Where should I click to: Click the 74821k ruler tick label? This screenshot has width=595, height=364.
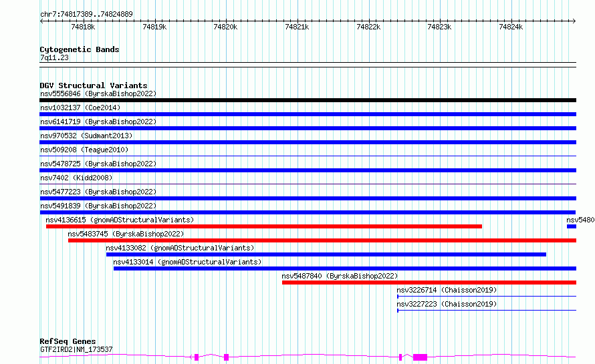click(297, 27)
